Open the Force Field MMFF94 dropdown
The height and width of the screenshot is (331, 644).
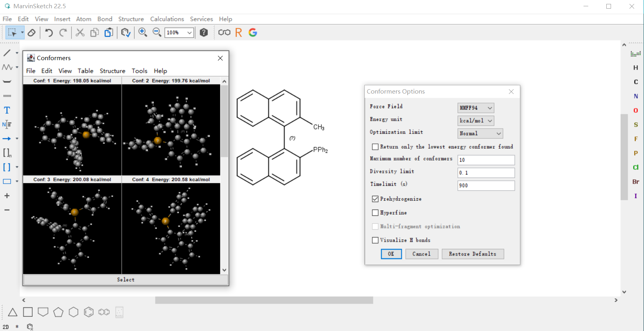476,108
